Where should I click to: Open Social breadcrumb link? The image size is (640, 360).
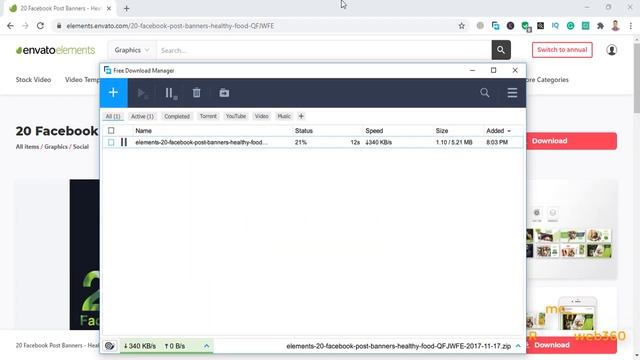(81, 147)
